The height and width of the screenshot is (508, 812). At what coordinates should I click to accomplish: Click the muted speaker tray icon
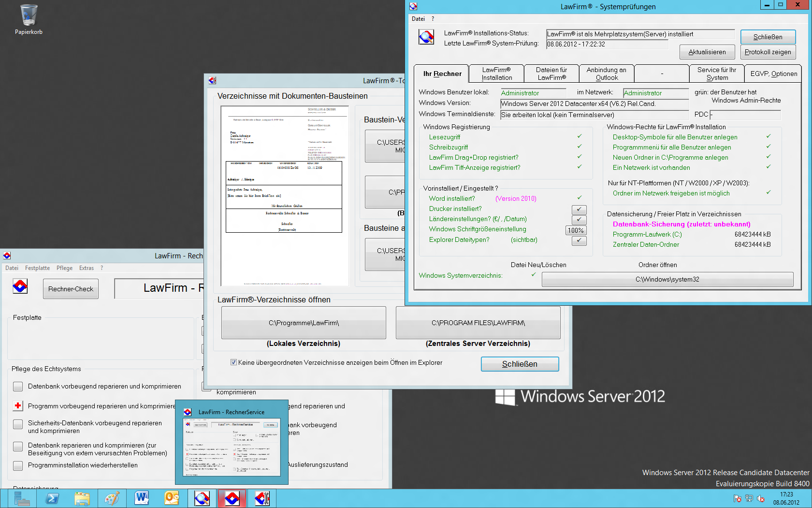coord(761,498)
